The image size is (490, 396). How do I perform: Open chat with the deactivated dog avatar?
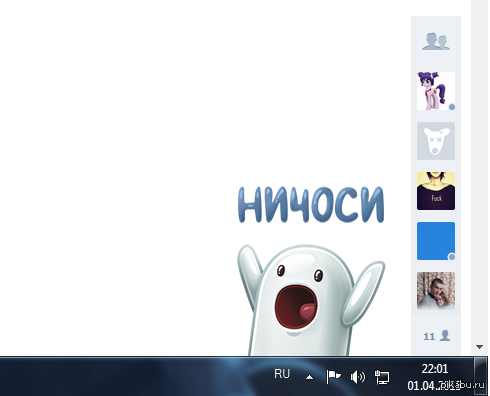pyautogui.click(x=436, y=141)
